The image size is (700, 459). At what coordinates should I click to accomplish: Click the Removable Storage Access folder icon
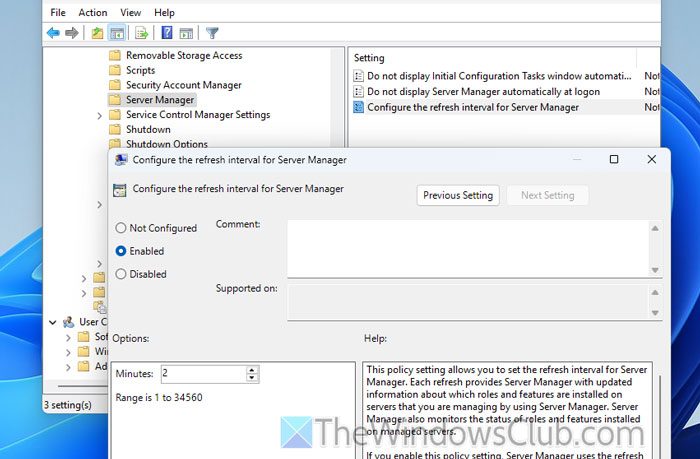[x=115, y=55]
